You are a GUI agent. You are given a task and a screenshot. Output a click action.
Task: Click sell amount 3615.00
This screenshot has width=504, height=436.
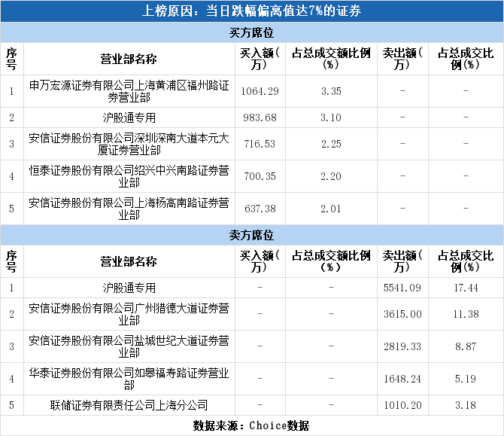click(402, 314)
